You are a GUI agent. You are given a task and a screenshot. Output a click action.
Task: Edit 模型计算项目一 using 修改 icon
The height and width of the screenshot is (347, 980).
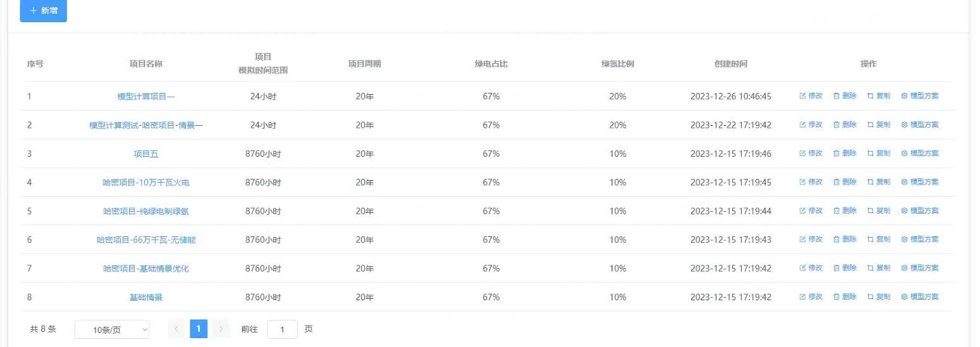tap(811, 96)
